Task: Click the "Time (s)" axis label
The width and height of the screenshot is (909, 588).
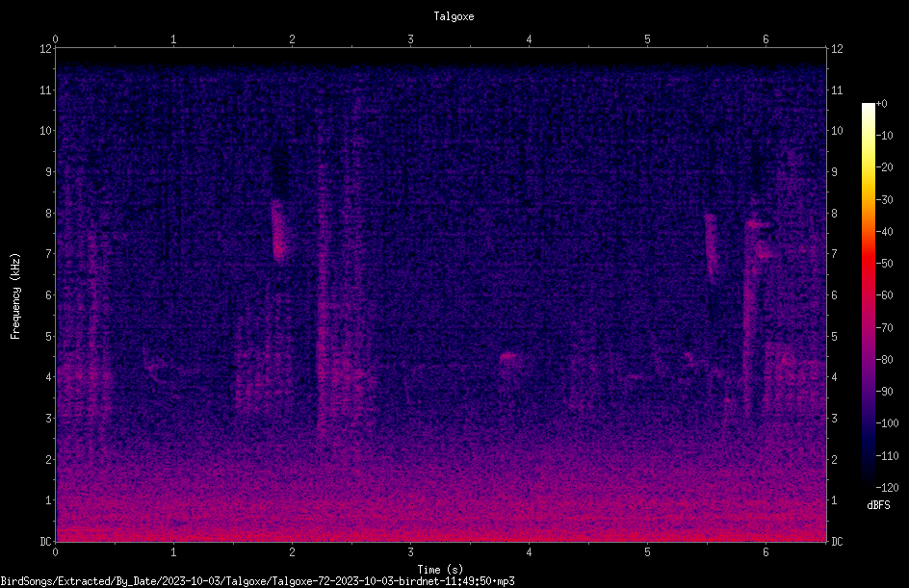Action: (x=440, y=570)
